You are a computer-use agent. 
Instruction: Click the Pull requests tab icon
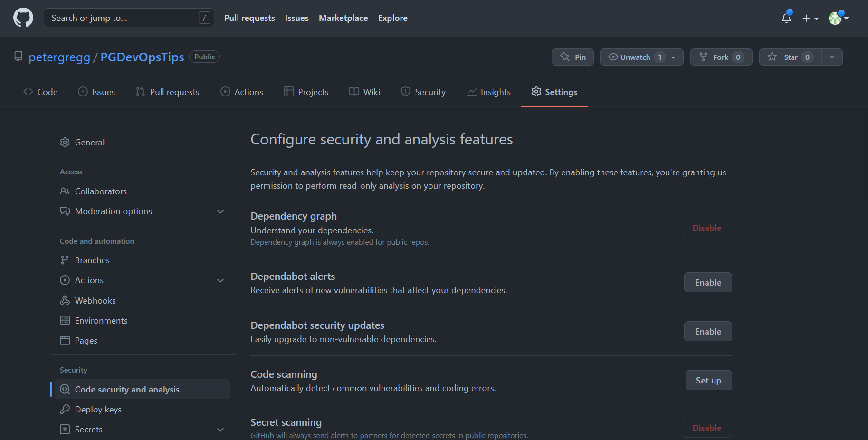[x=140, y=92]
